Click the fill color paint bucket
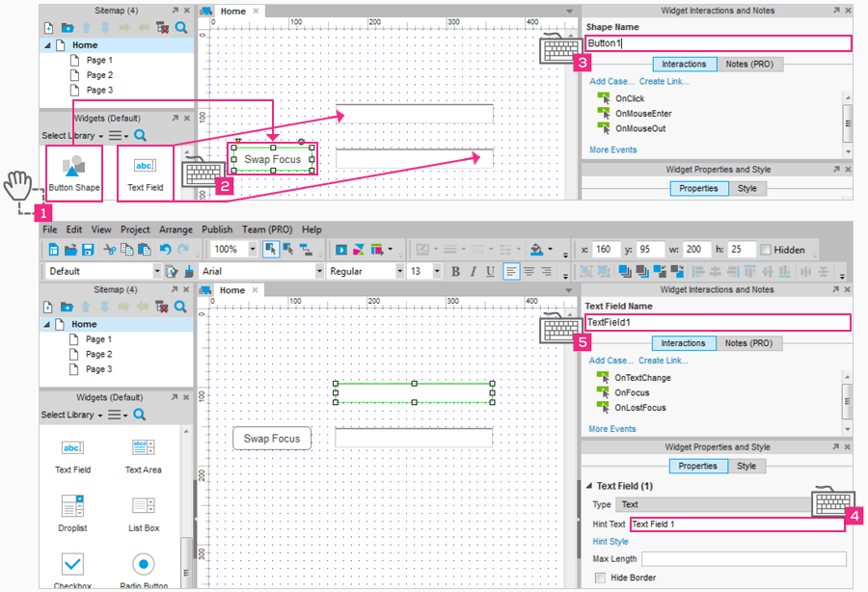868x592 pixels. pos(535,250)
